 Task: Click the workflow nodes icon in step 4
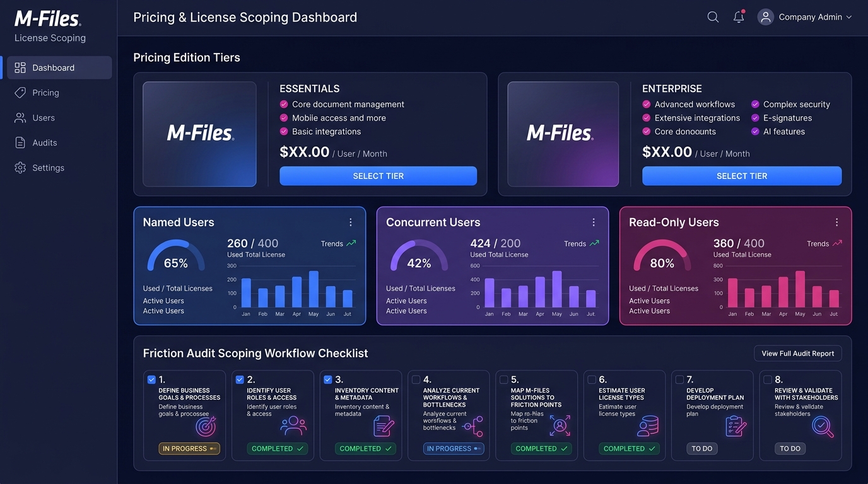tap(472, 427)
